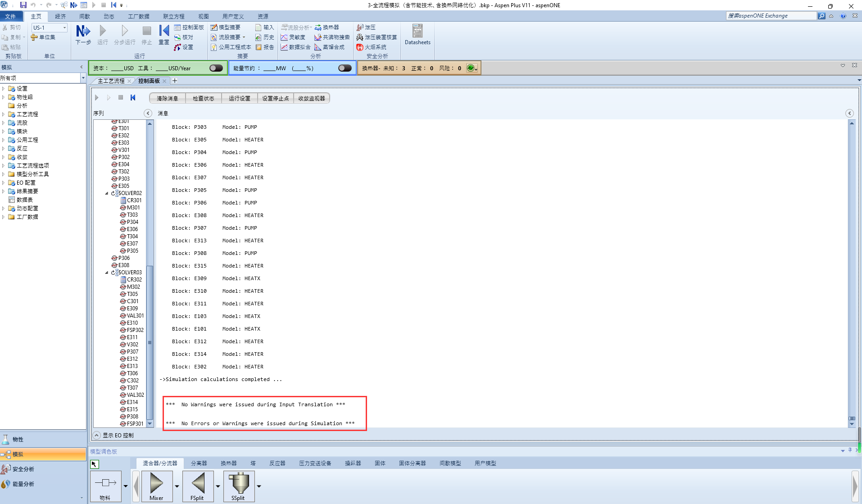
Task: Click the Unit Sets (单位集) icon
Action: point(43,37)
